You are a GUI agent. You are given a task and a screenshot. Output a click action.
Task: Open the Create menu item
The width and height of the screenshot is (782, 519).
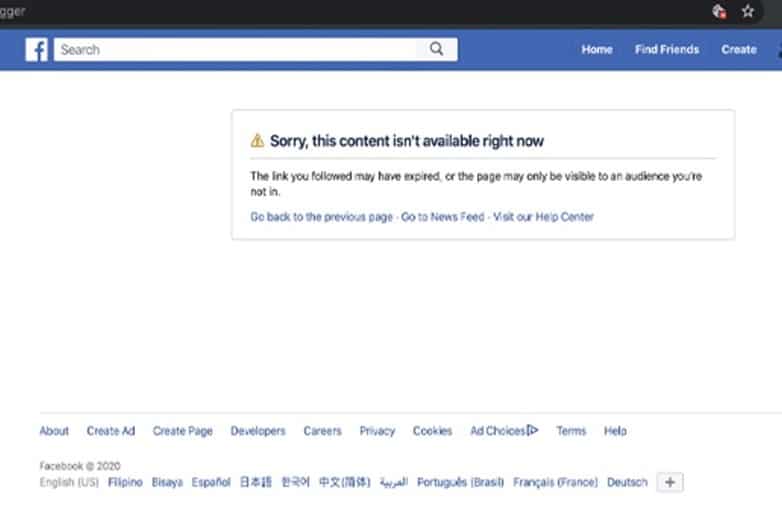click(739, 49)
